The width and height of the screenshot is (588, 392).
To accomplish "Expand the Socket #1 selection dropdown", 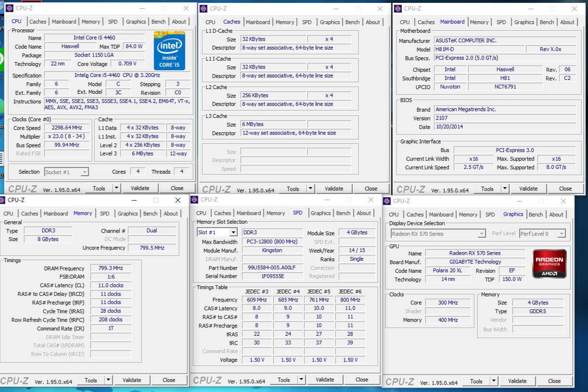I will point(84,172).
